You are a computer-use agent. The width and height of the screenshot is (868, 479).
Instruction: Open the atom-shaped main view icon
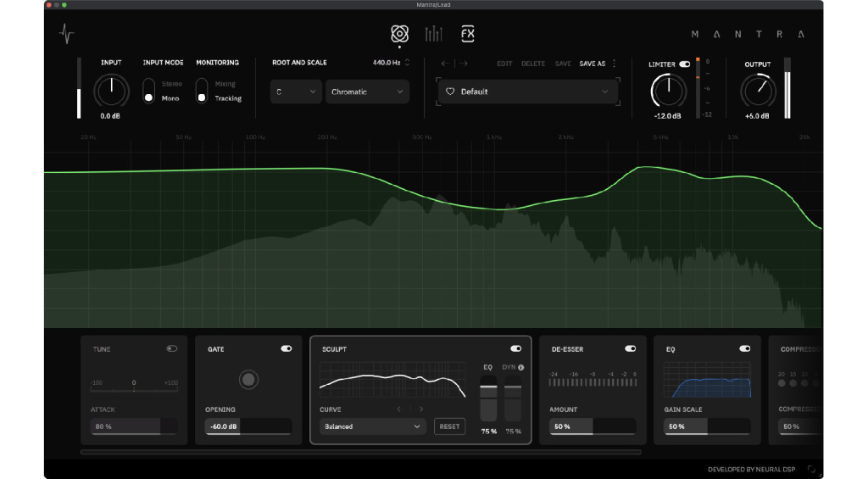(x=399, y=34)
